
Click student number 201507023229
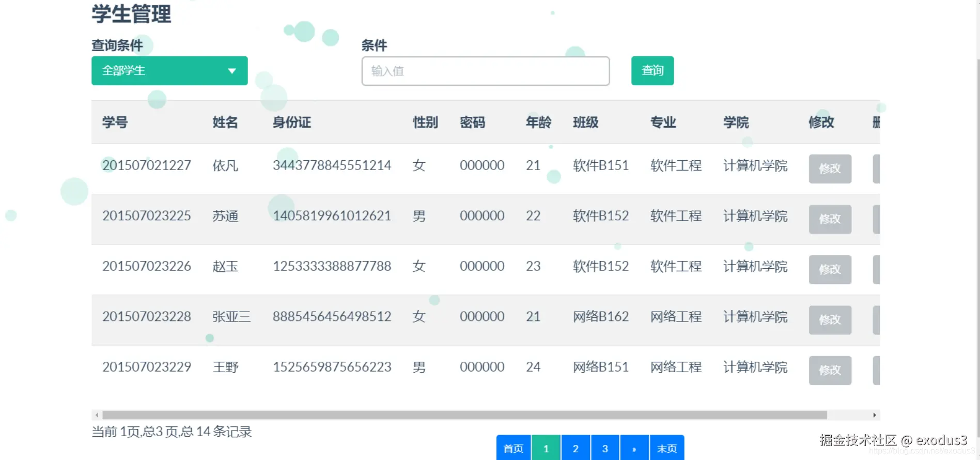pos(147,367)
